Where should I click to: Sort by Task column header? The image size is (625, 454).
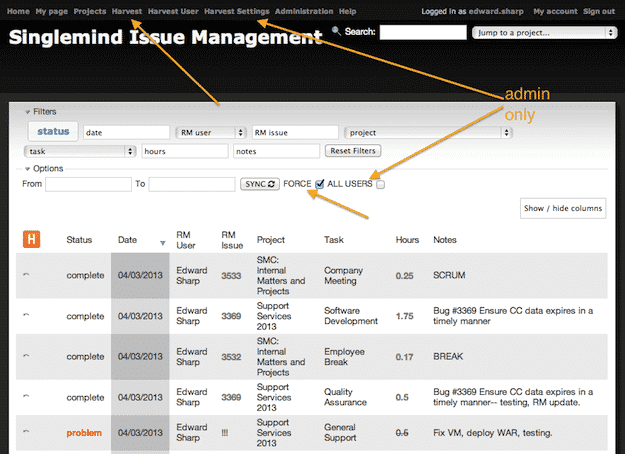tap(334, 240)
